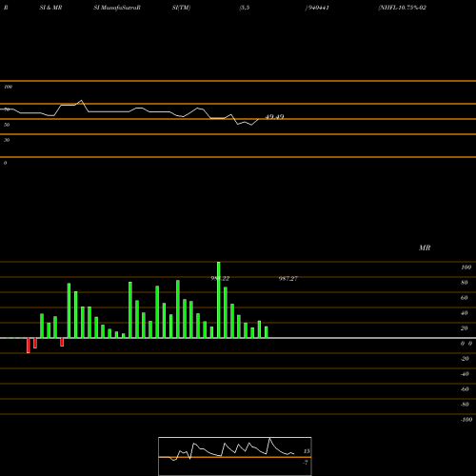
Task: Click the -20 label on MR axis
Action: click(x=465, y=359)
